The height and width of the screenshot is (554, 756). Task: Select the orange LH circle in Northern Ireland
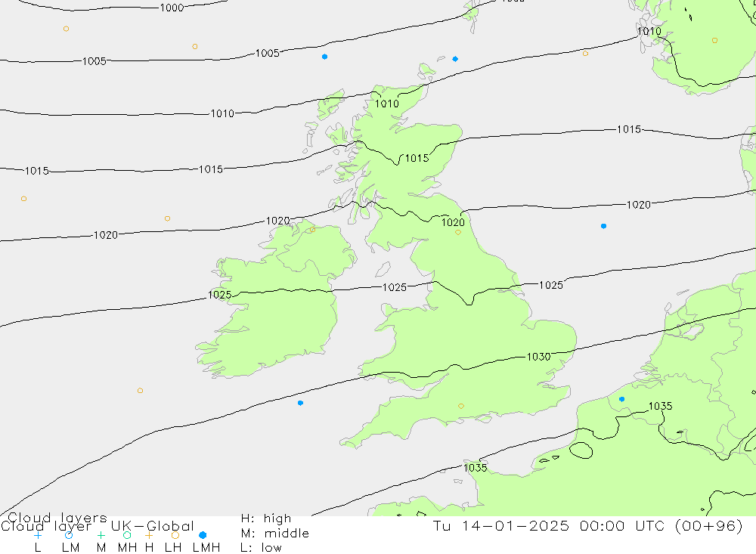[x=312, y=230]
